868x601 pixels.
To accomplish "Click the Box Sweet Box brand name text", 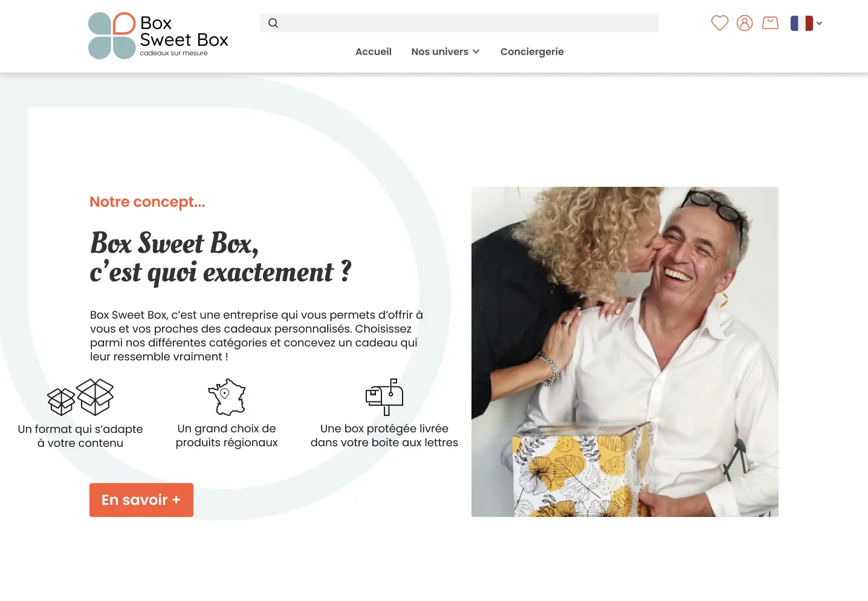I will click(184, 31).
